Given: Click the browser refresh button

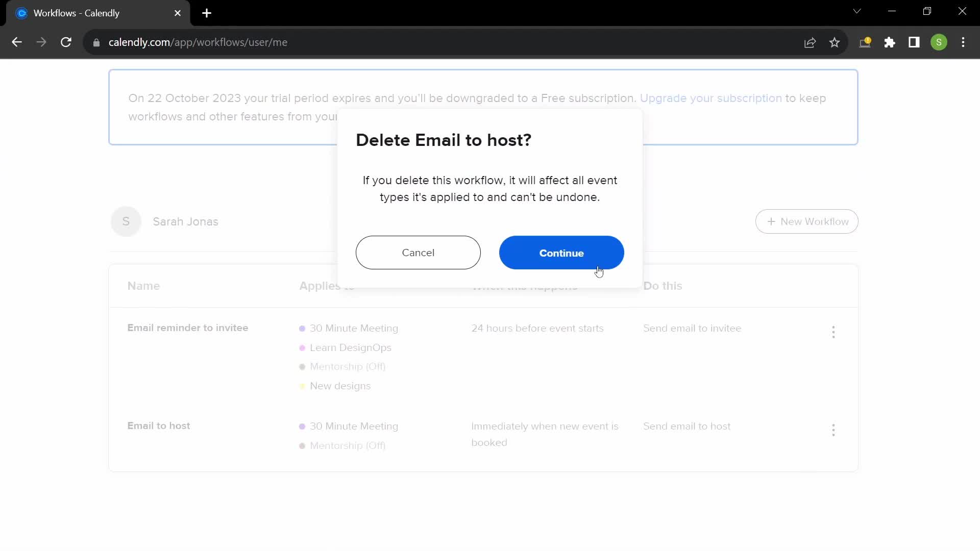Looking at the screenshot, I should 66,42.
